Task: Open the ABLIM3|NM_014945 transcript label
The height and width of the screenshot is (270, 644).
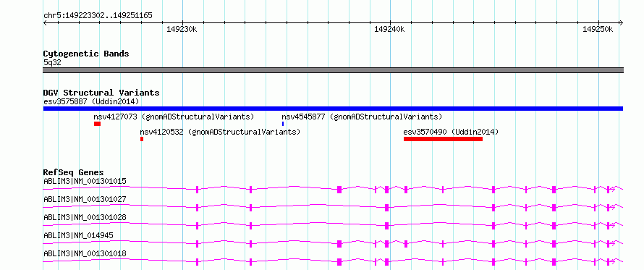Action: point(78,235)
